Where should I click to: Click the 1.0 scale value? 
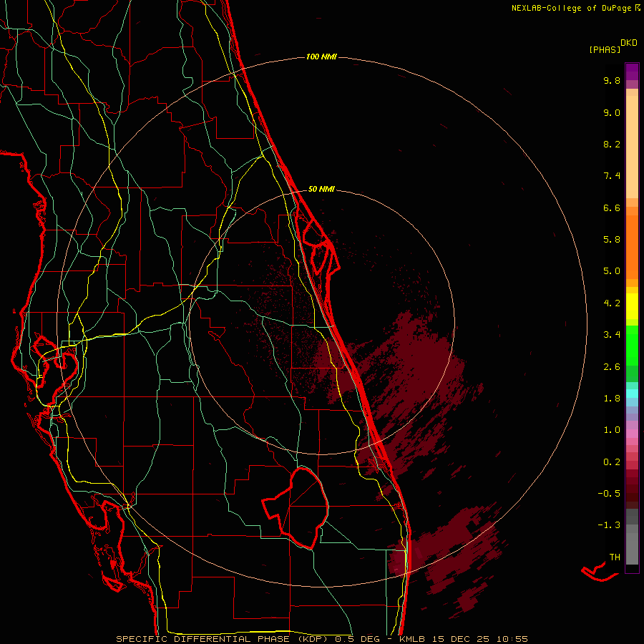click(612, 430)
